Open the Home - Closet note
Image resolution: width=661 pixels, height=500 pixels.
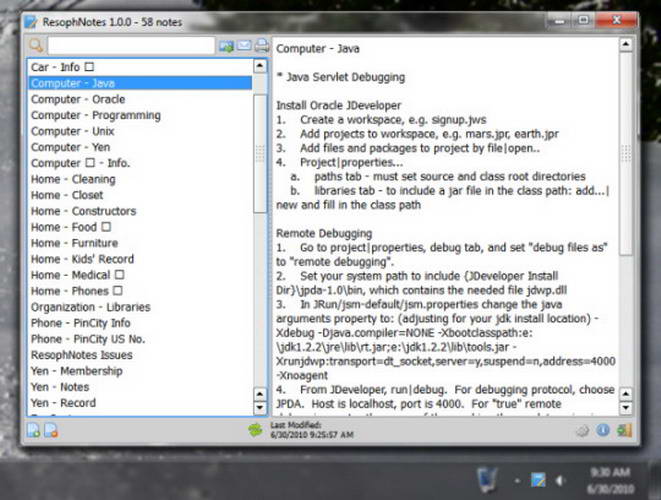pyautogui.click(x=140, y=195)
